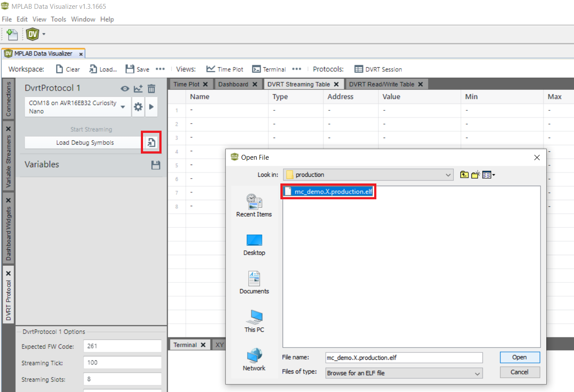
Task: Open the Tools menu
Action: [59, 19]
